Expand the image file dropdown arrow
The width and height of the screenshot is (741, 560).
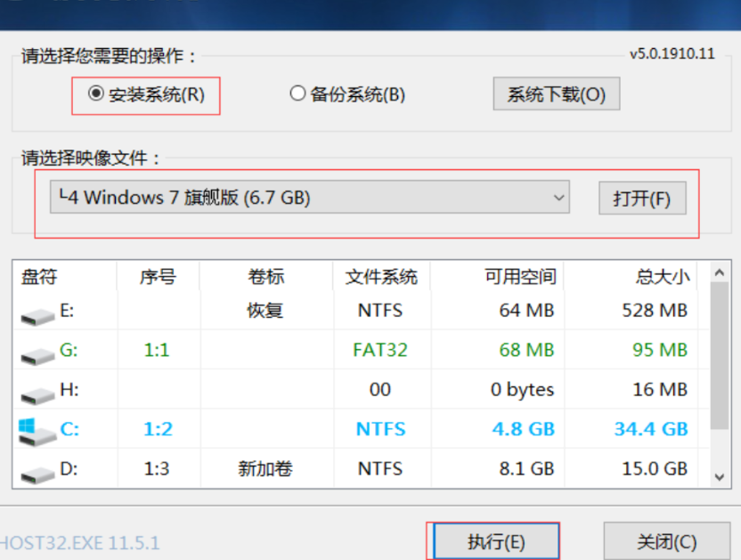click(559, 198)
